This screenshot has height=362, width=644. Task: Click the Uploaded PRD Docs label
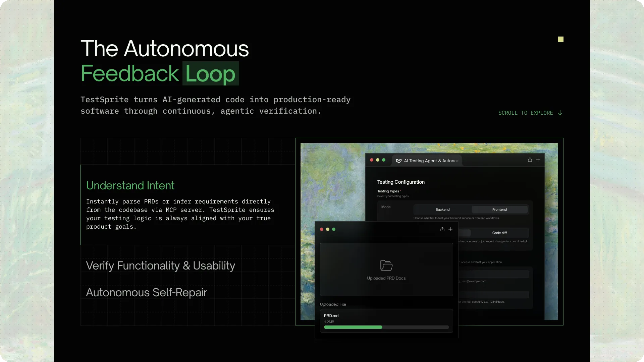(x=386, y=278)
